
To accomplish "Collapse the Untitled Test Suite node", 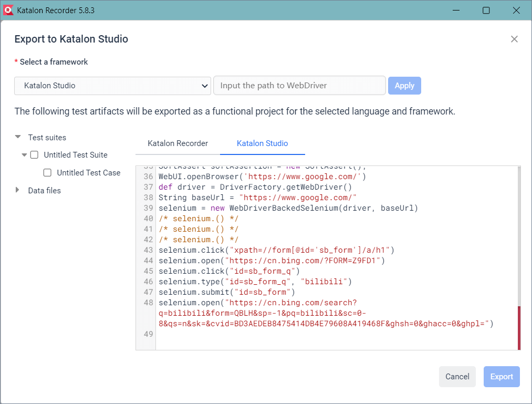I will click(24, 155).
